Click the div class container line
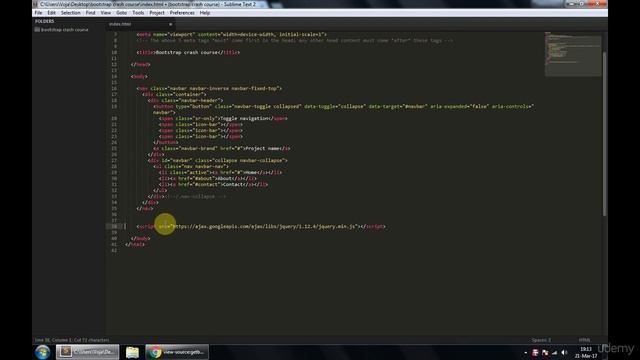640x360 pixels. coord(174,94)
